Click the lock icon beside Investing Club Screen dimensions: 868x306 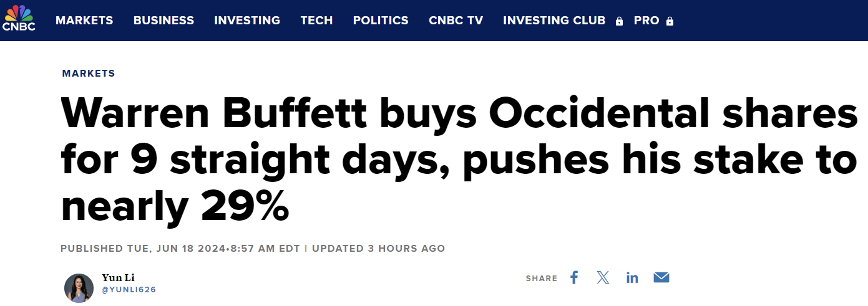(619, 21)
